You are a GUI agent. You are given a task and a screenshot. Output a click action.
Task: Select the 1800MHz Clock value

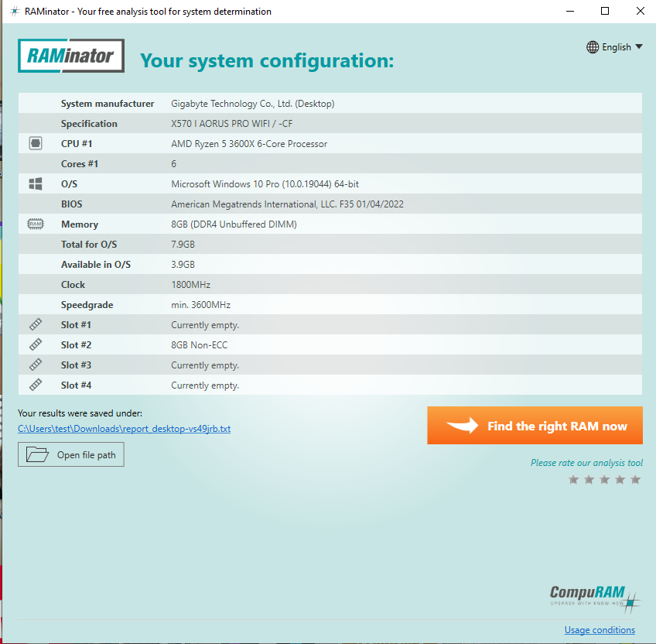pyautogui.click(x=191, y=284)
